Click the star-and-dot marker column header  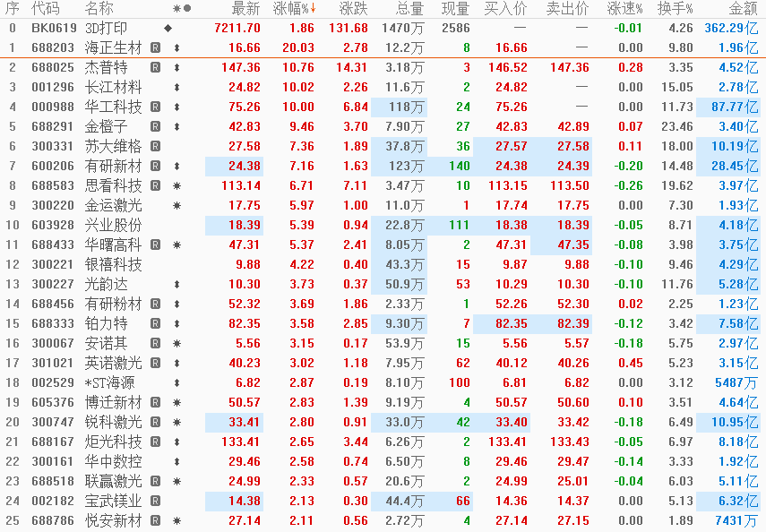tap(182, 8)
